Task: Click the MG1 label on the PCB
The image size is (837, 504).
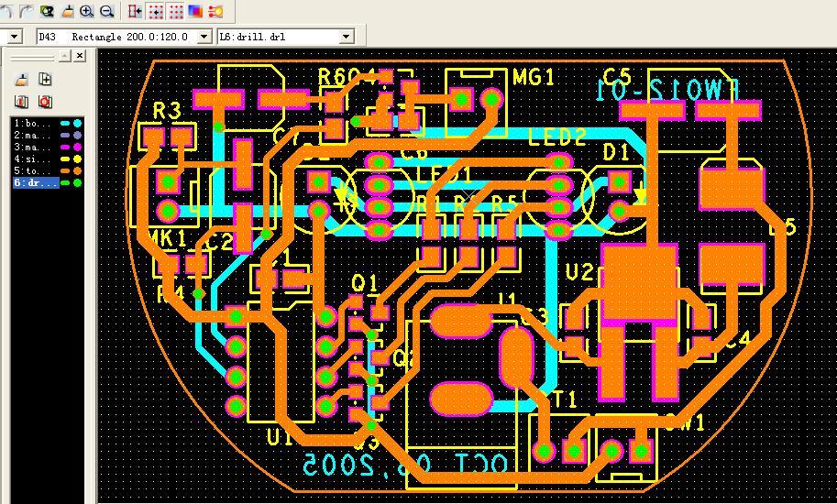Action: (533, 79)
